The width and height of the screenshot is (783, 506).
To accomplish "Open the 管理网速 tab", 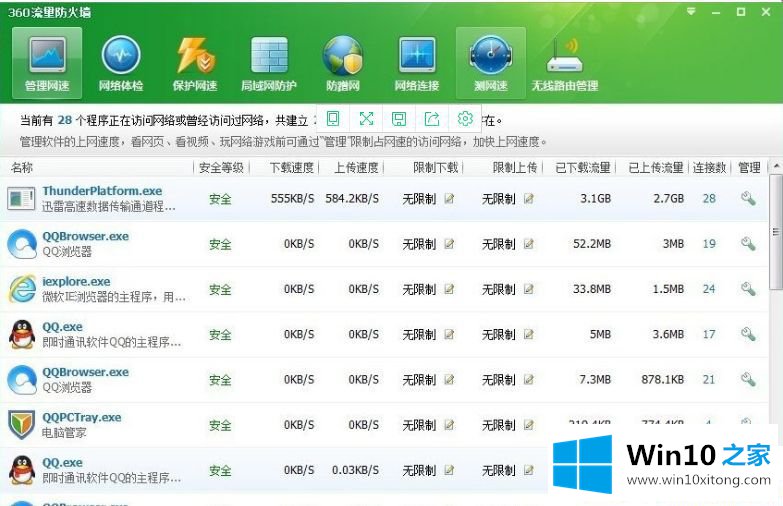I will (x=47, y=63).
